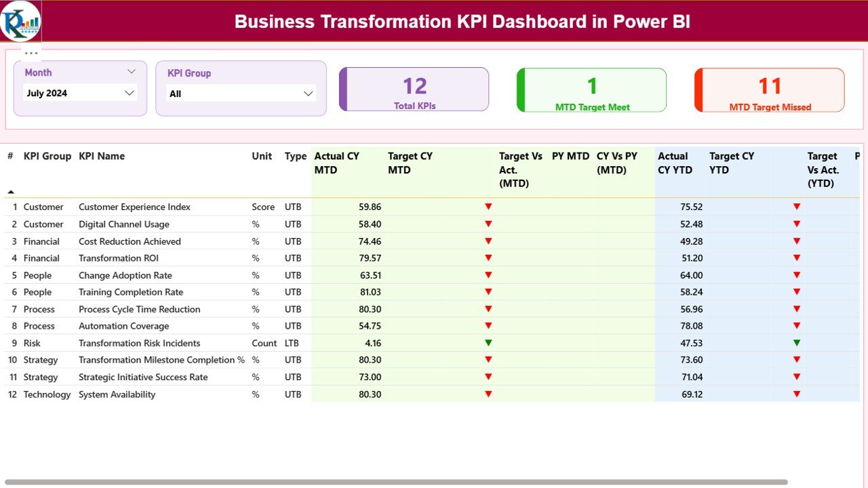Image resolution: width=868 pixels, height=488 pixels.
Task: Sort by the KPI Name column header
Action: [101, 156]
